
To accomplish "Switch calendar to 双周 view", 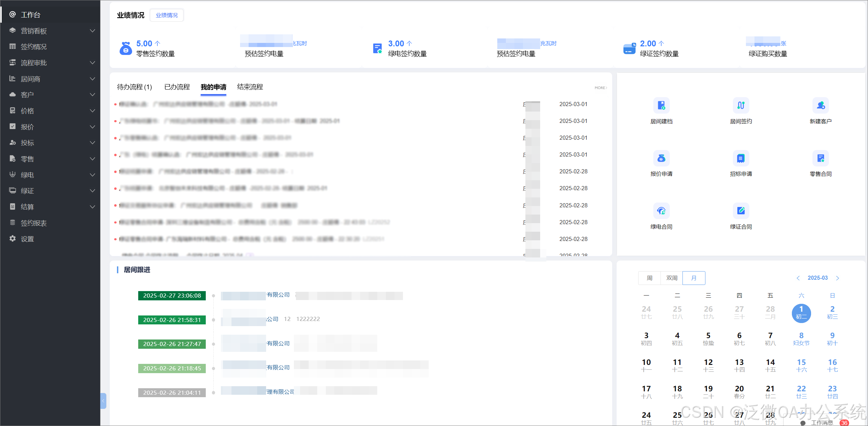I will tap(671, 278).
